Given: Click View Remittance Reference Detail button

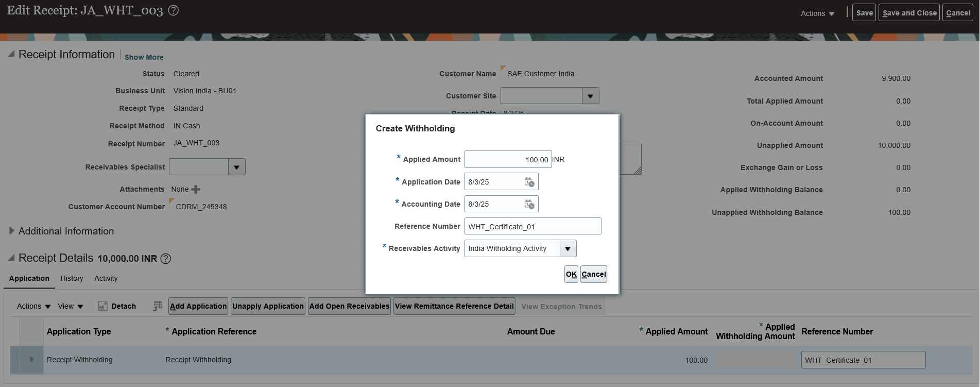Looking at the screenshot, I should [x=454, y=306].
